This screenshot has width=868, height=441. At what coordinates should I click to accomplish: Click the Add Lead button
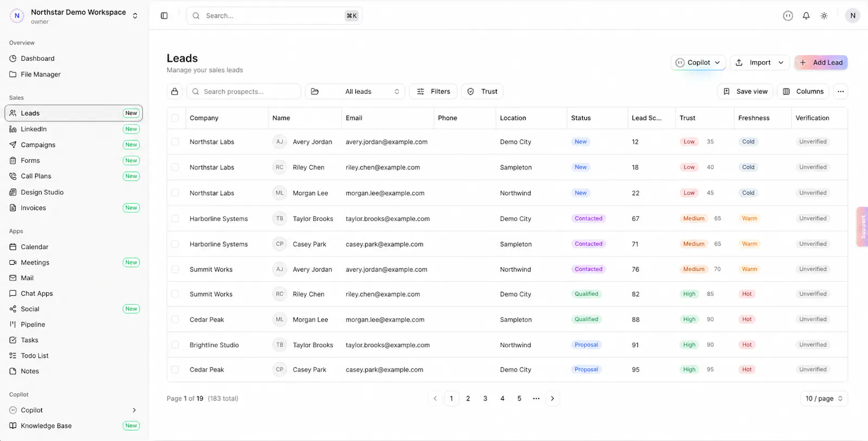coord(821,62)
